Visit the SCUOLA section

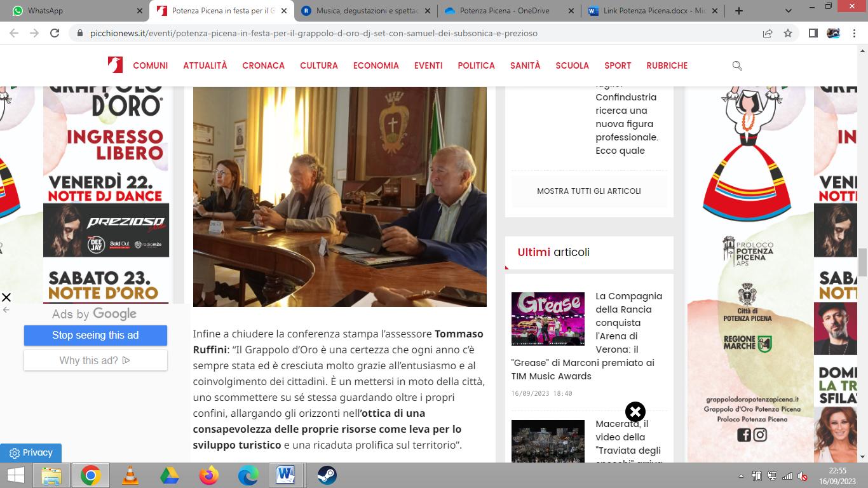573,65
